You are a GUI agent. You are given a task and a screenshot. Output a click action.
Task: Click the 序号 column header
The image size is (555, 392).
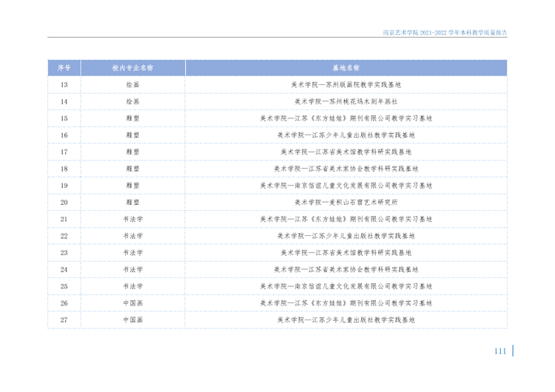click(x=64, y=68)
